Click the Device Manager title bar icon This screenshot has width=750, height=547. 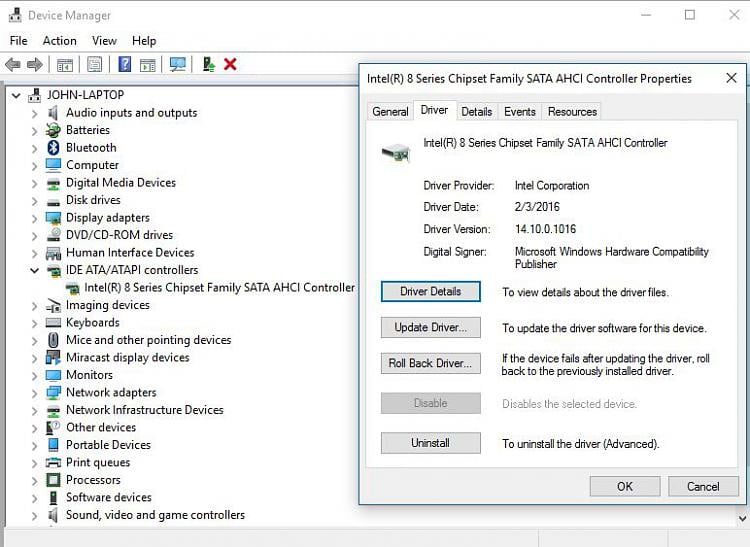pyautogui.click(x=15, y=15)
